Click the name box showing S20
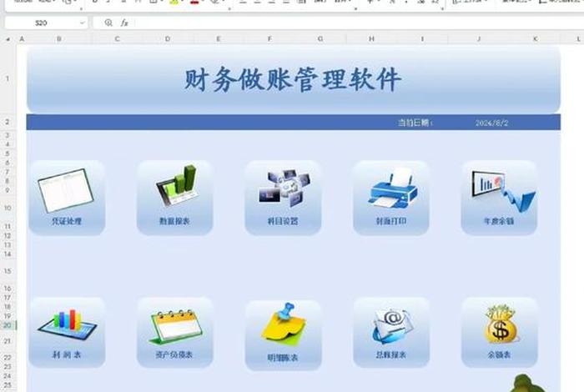This screenshot has height=392, width=584. tap(41, 23)
